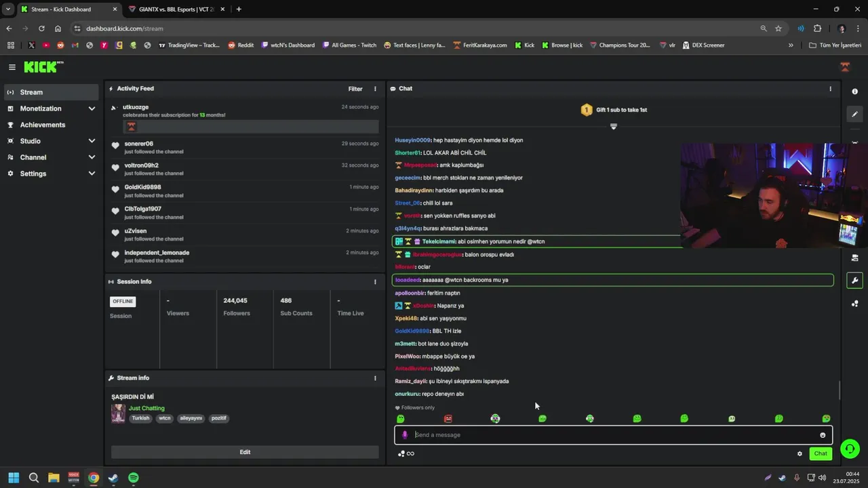Click the Send a message field

[614, 435]
